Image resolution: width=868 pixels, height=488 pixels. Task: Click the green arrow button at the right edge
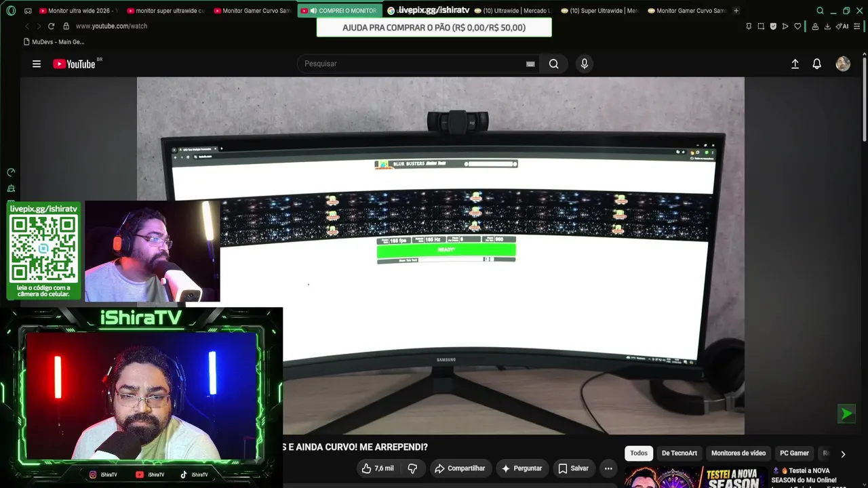click(846, 413)
